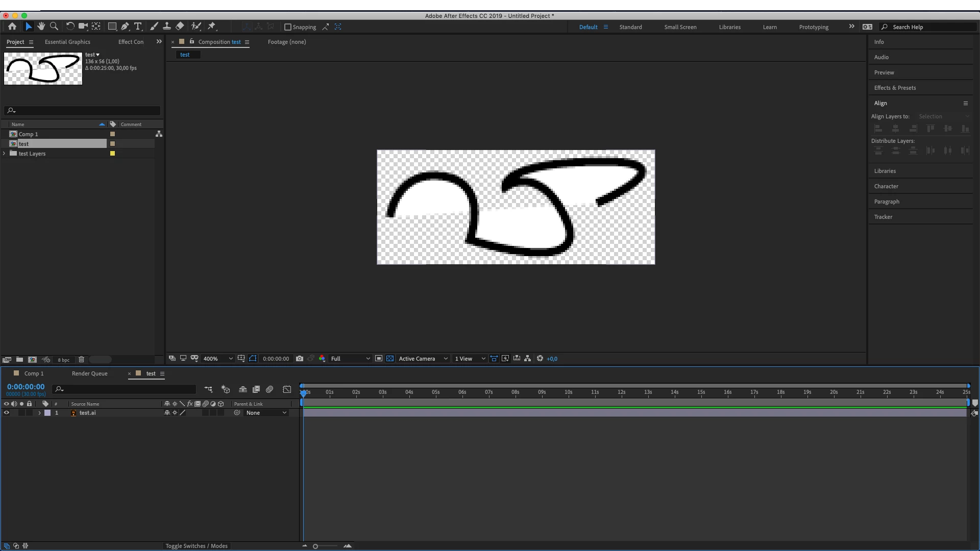Screen dimensions: 980x551
Task: Select the Eraser tool
Action: pos(180,27)
